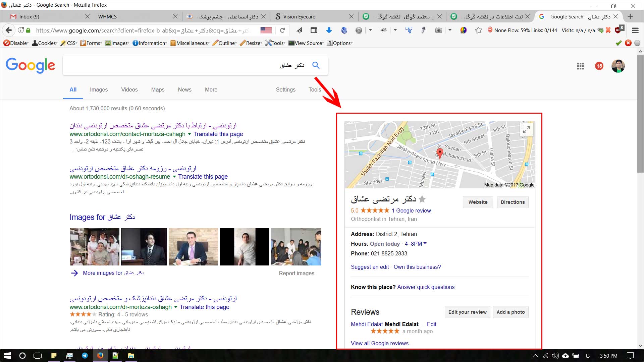Click the Directions button
The height and width of the screenshot is (362, 644).
point(513,202)
